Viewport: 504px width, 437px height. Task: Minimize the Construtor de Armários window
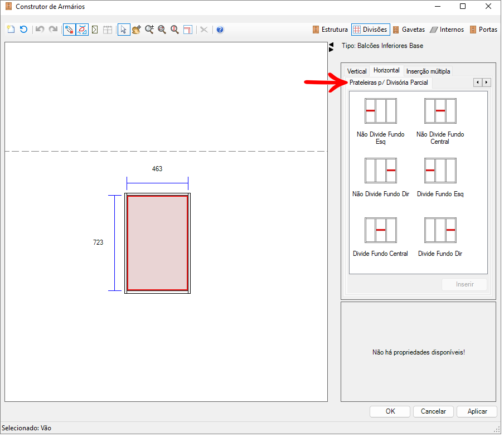(438, 7)
